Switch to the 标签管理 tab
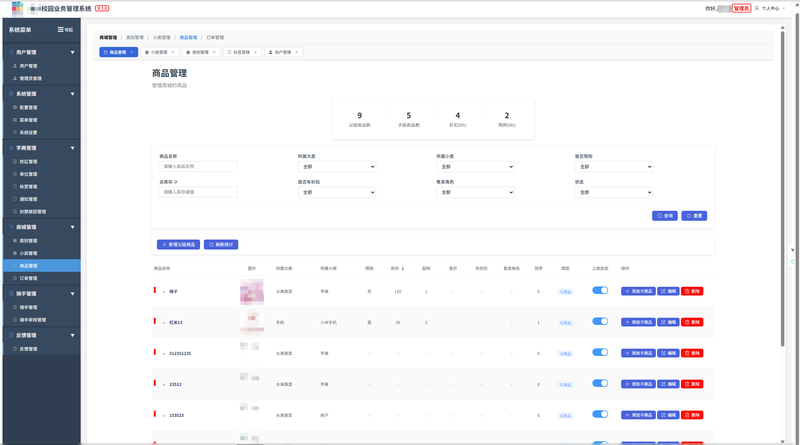 [x=240, y=52]
